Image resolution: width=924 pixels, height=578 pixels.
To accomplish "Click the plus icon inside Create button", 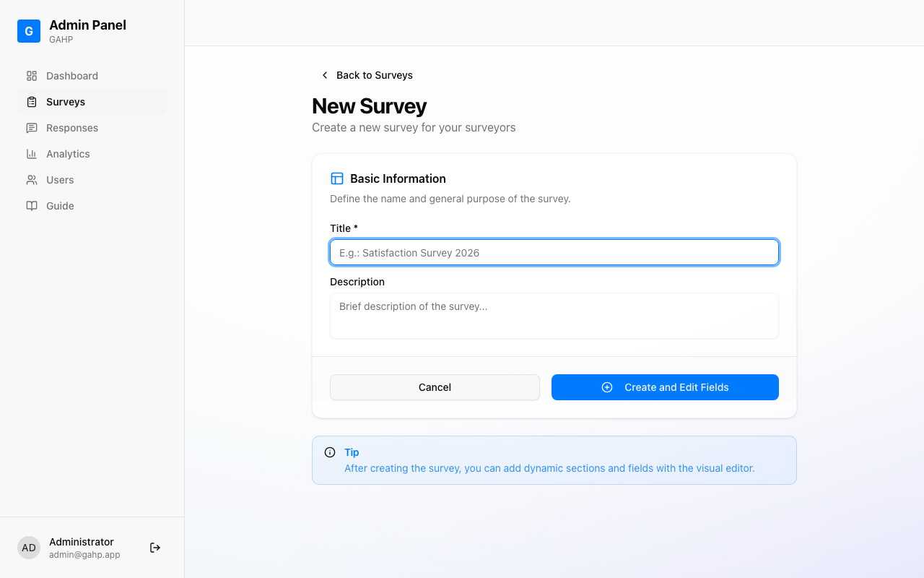I will click(x=606, y=387).
